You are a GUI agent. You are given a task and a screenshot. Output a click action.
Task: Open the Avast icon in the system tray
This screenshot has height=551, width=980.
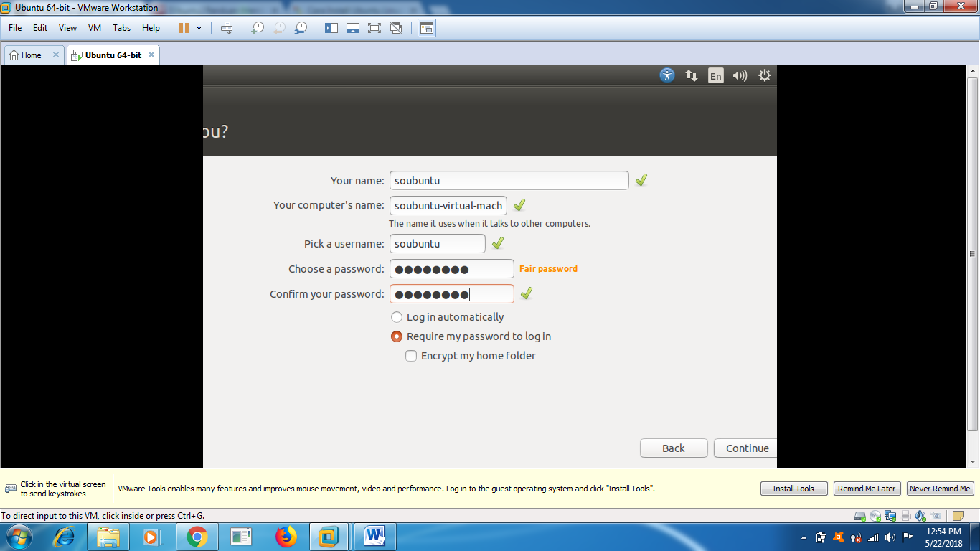coord(839,537)
